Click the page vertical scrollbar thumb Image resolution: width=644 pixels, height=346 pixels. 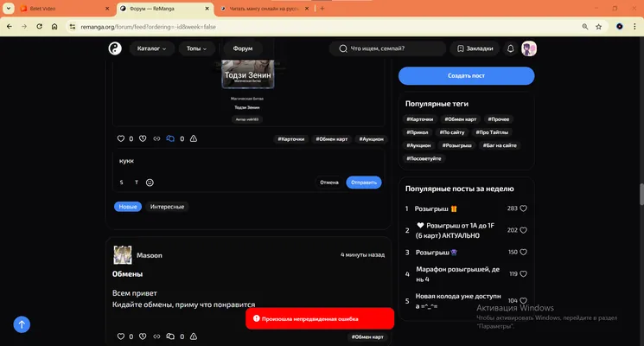pos(641,194)
